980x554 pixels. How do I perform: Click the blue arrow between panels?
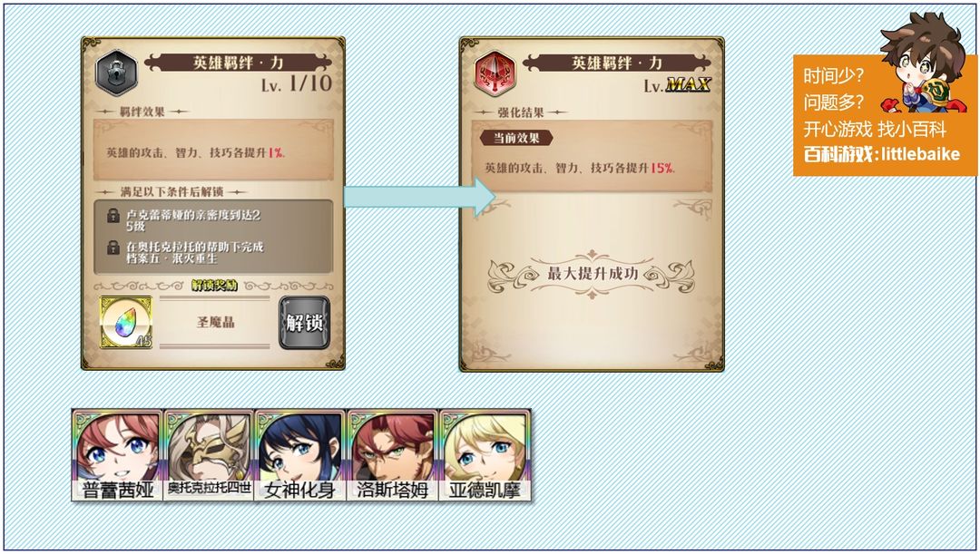coord(420,197)
